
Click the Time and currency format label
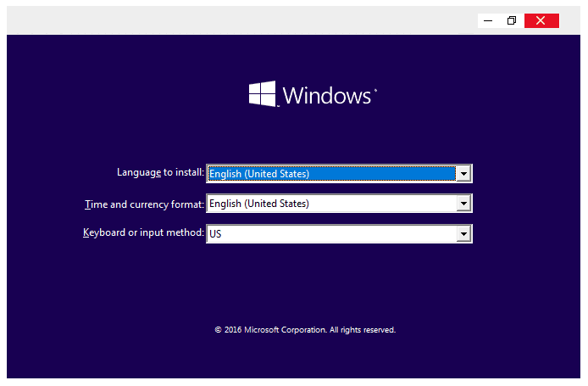pyautogui.click(x=144, y=204)
